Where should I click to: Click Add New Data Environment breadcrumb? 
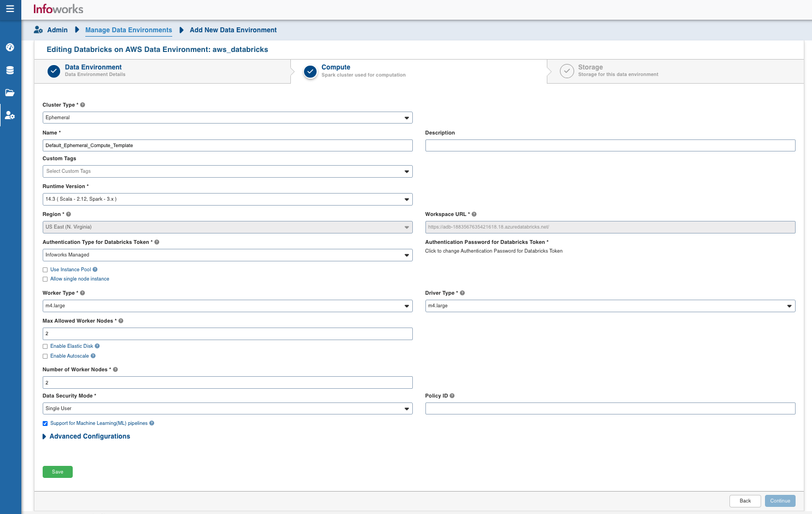pos(233,30)
